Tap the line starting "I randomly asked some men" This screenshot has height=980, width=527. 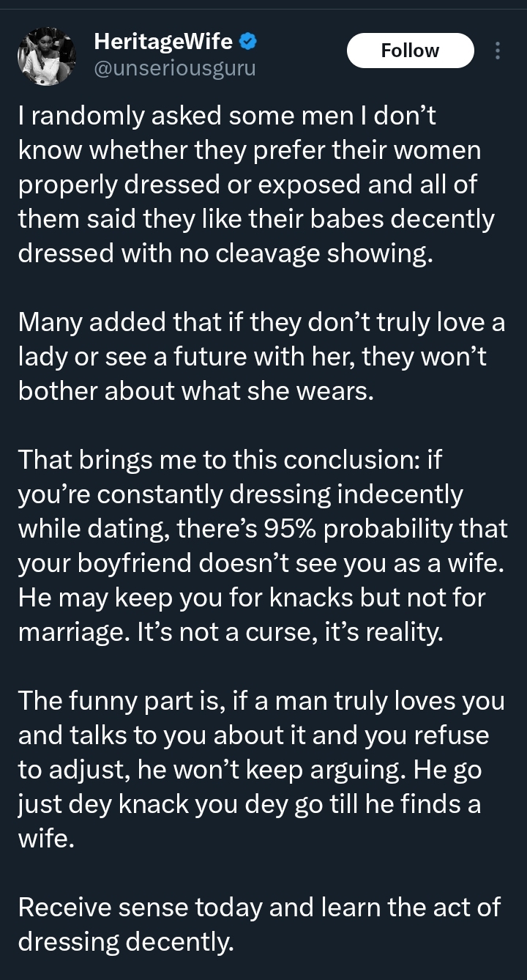click(227, 117)
